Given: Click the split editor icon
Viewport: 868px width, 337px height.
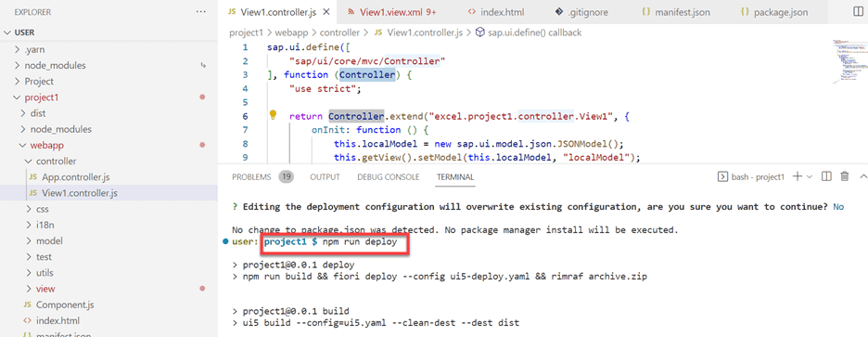Looking at the screenshot, I should [858, 12].
